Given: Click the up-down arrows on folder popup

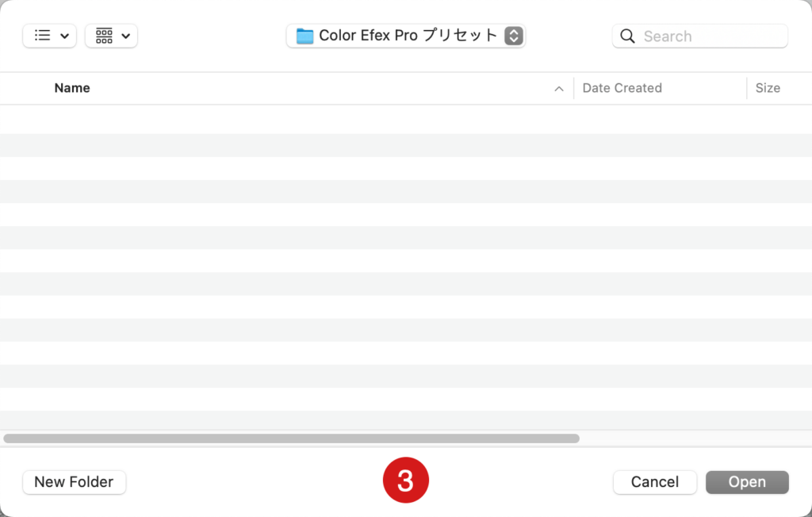Looking at the screenshot, I should 514,36.
